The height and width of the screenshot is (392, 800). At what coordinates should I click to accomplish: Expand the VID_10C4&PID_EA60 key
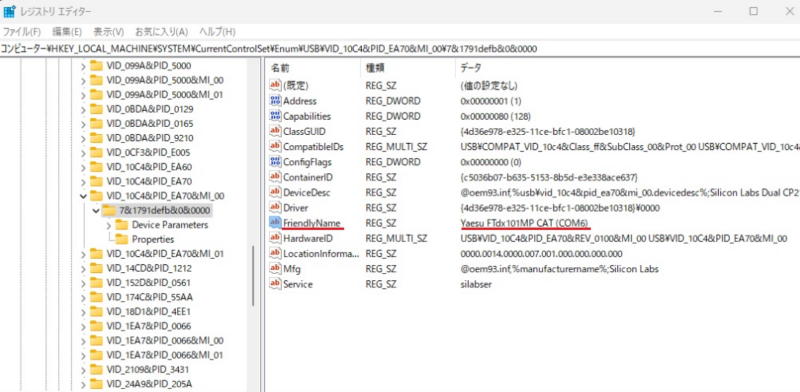pyautogui.click(x=83, y=167)
